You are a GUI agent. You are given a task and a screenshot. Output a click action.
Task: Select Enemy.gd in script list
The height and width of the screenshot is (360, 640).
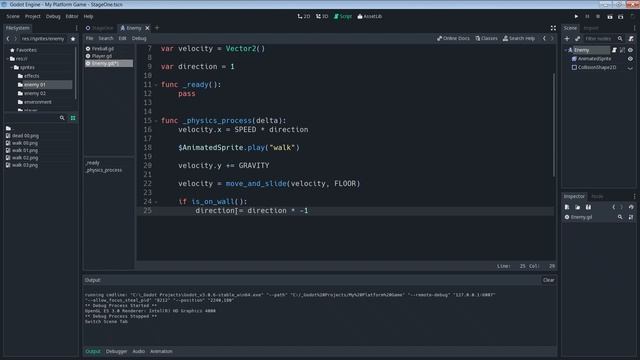(109, 63)
